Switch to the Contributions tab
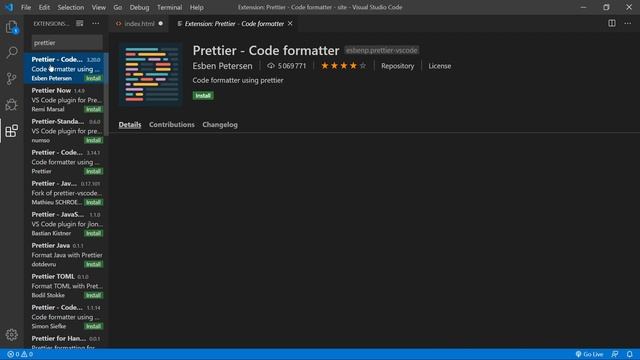This screenshot has height=360, width=640. pos(172,124)
